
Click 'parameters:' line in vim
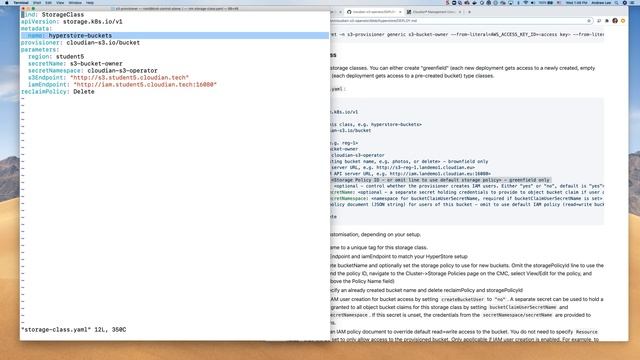click(40, 49)
